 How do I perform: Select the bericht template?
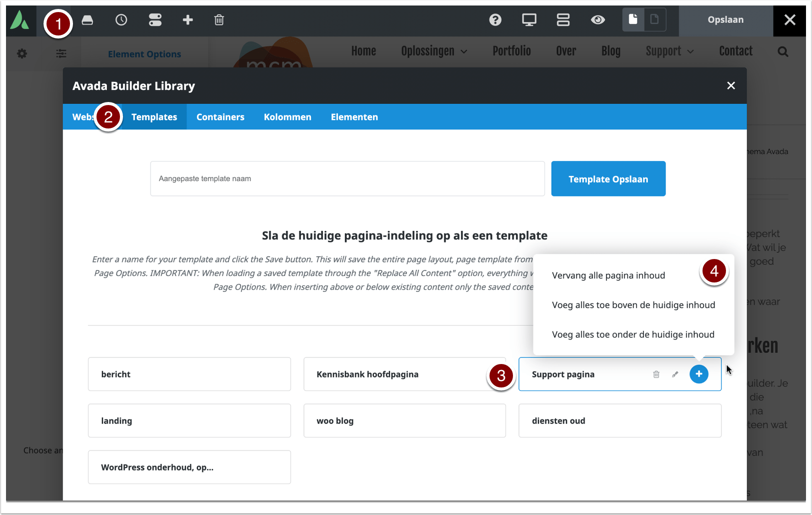189,374
